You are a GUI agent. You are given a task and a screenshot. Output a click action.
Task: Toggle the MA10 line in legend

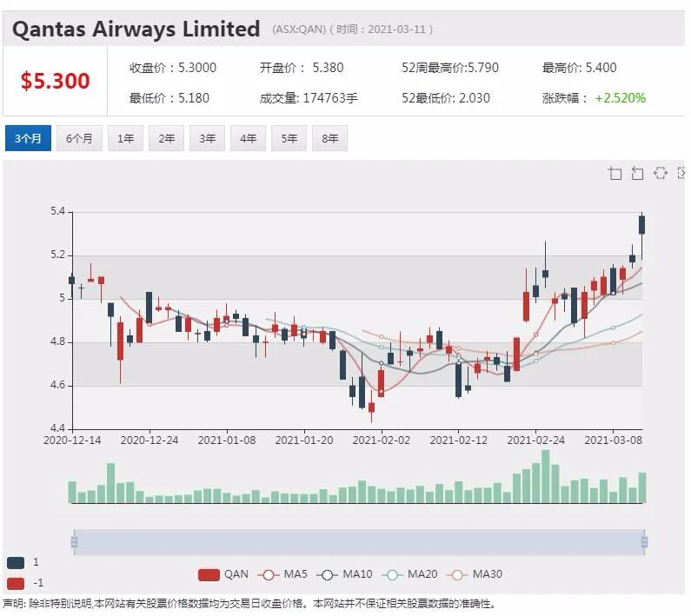click(x=344, y=574)
